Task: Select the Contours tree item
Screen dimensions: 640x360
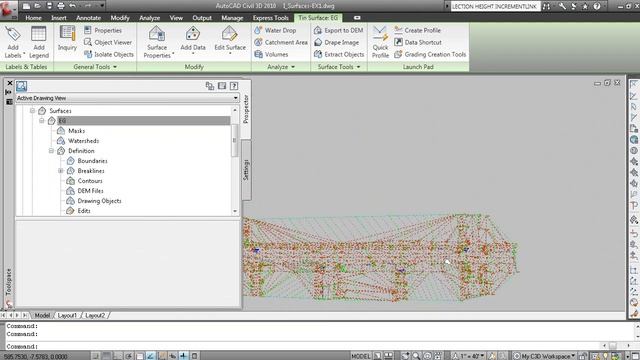Action: pyautogui.click(x=90, y=181)
